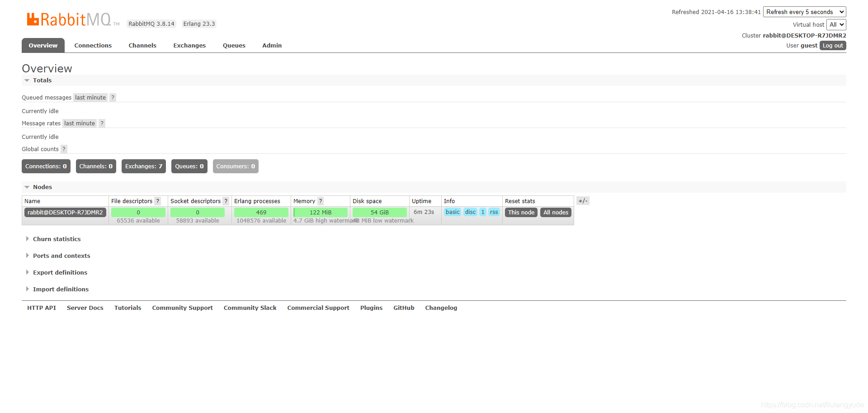
Task: Expand Ports and contexts section
Action: (61, 256)
